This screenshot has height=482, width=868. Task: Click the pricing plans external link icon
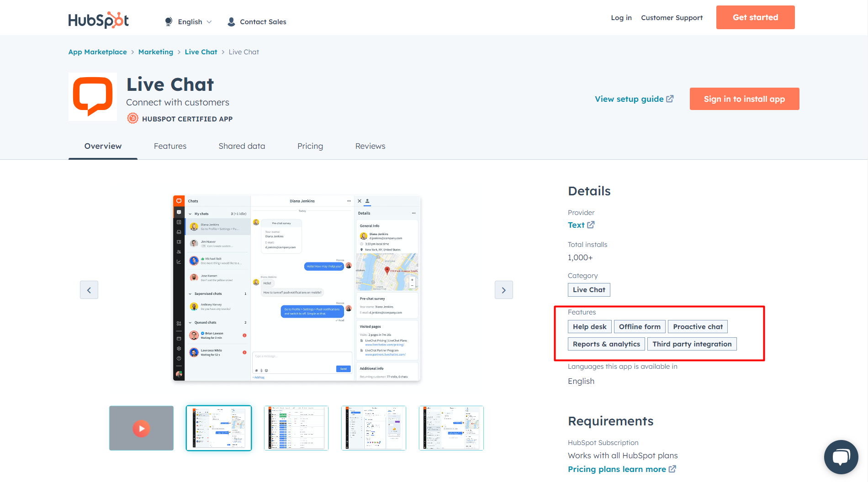coord(672,469)
